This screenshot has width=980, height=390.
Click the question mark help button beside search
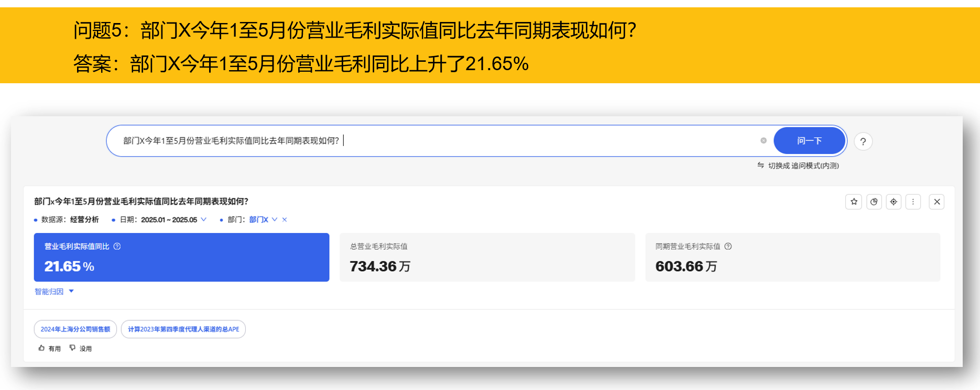[x=863, y=141]
